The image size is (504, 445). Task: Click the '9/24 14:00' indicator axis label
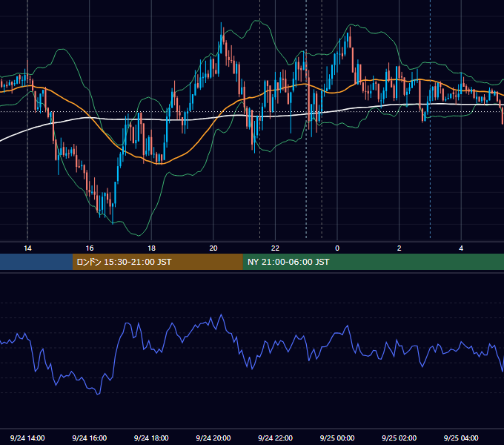(x=27, y=438)
